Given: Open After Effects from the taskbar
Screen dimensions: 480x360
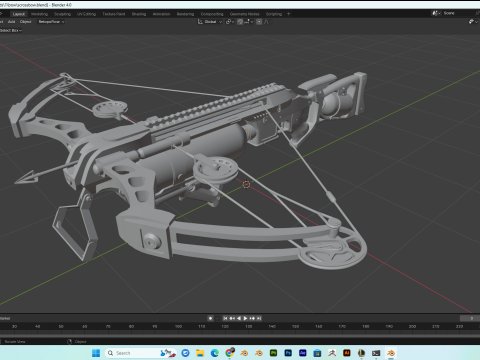Looking at the screenshot, I should 303,353.
